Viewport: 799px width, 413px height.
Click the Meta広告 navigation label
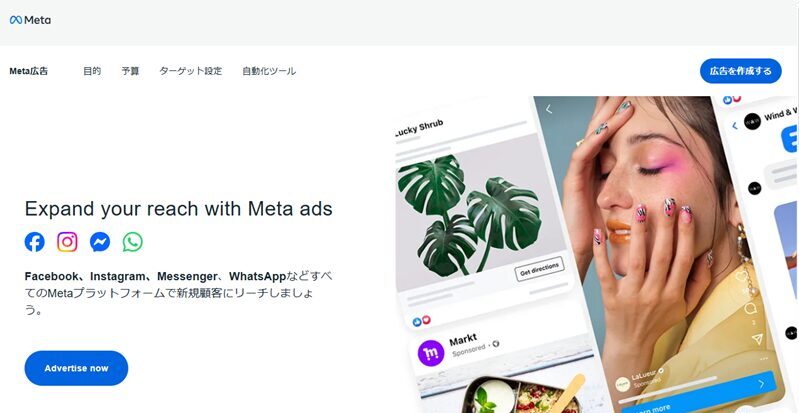pyautogui.click(x=29, y=71)
